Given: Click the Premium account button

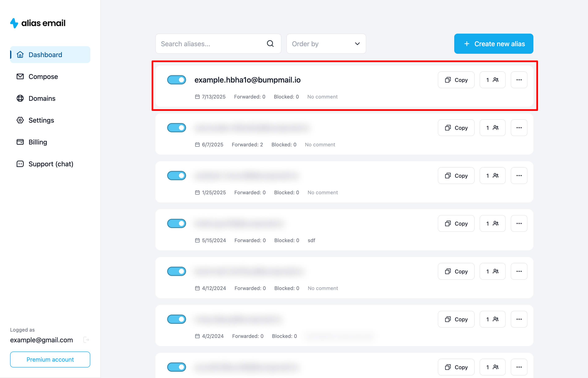Looking at the screenshot, I should click(x=50, y=359).
